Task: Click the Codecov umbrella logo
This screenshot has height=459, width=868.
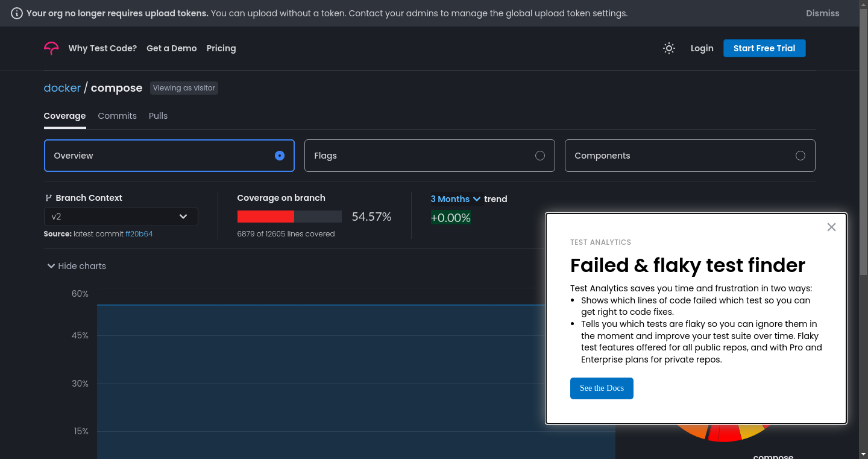Action: [51, 48]
